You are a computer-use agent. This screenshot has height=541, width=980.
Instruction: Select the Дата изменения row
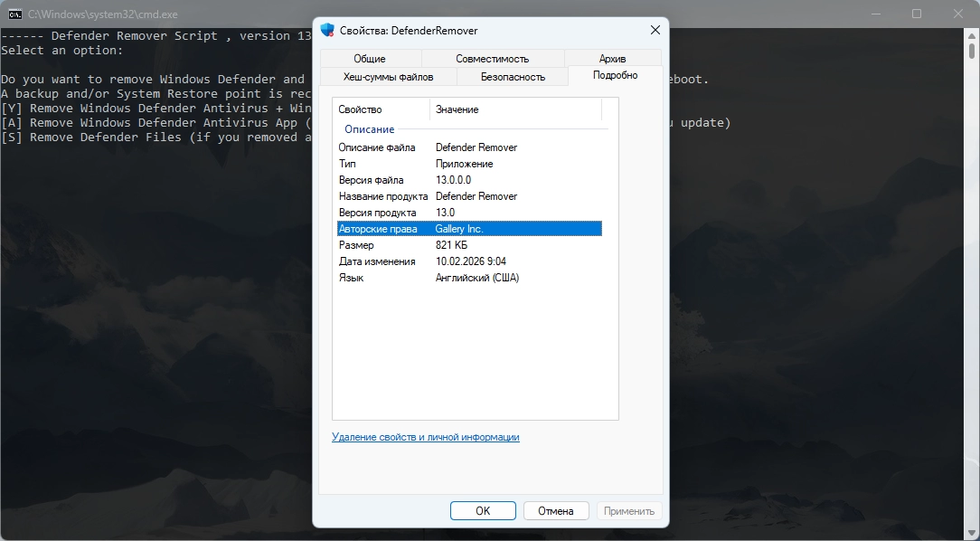pos(469,261)
